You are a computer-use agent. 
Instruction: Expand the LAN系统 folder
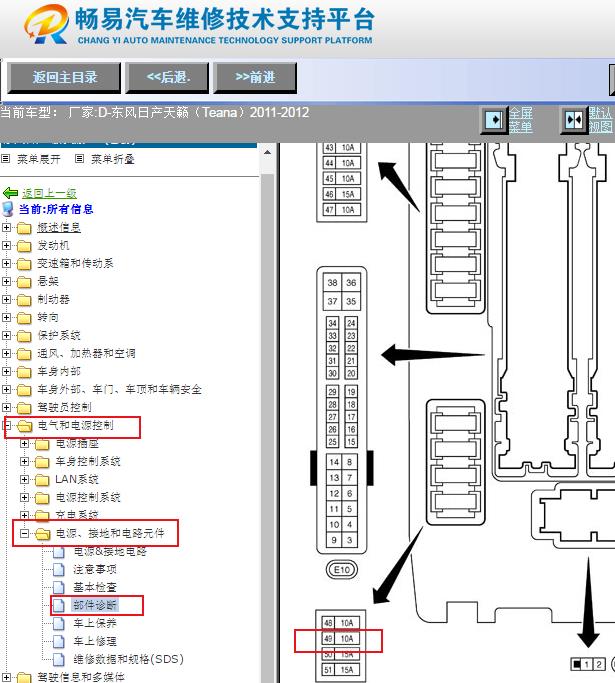(x=24, y=479)
